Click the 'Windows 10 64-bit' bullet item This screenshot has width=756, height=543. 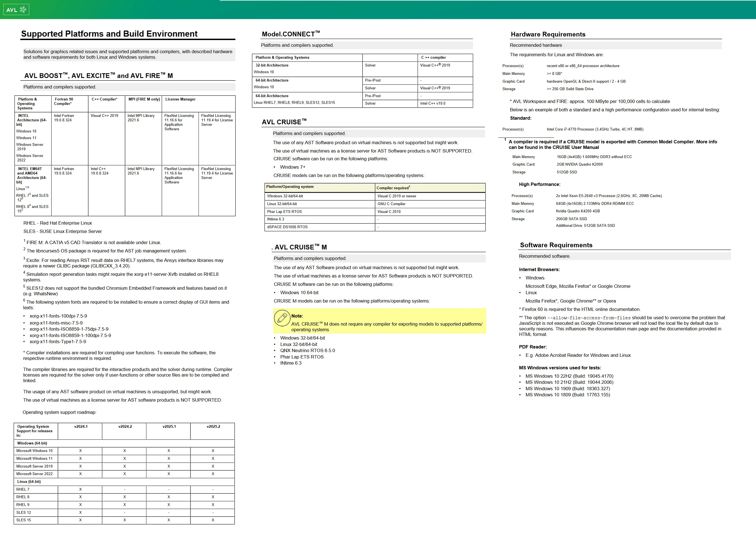tap(299, 293)
